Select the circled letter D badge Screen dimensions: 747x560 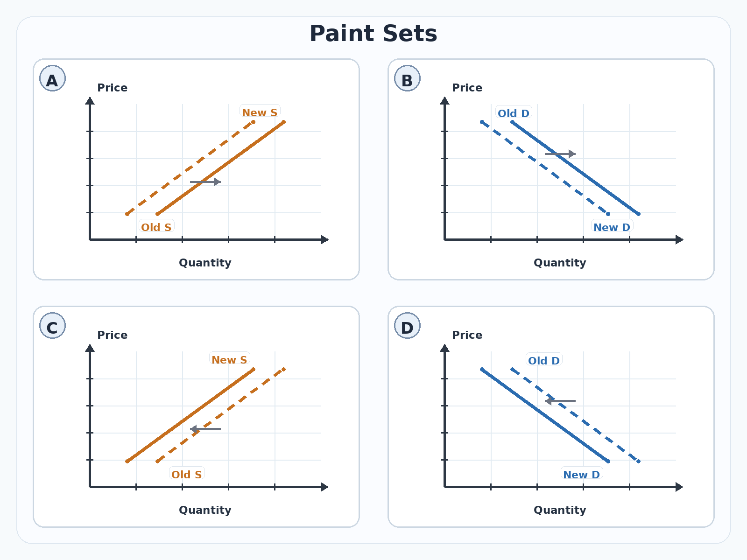(x=407, y=326)
